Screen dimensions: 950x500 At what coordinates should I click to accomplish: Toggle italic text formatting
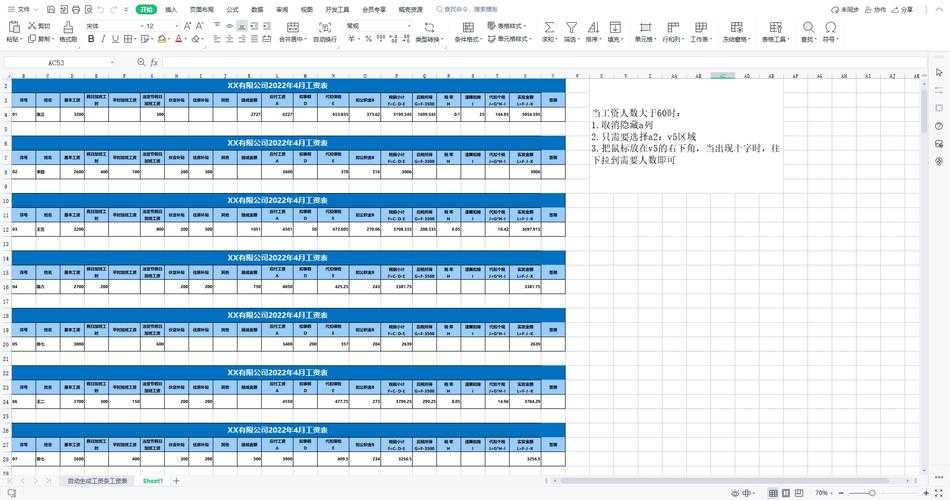coord(104,39)
